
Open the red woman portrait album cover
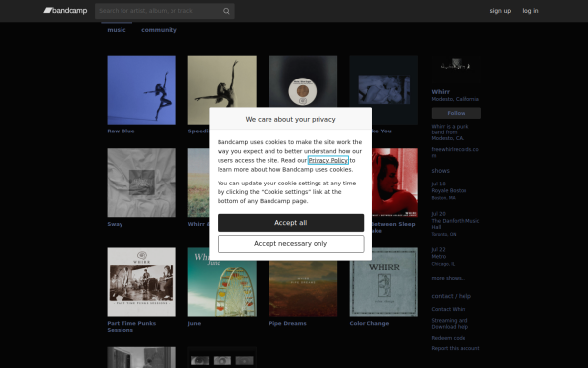point(395,183)
